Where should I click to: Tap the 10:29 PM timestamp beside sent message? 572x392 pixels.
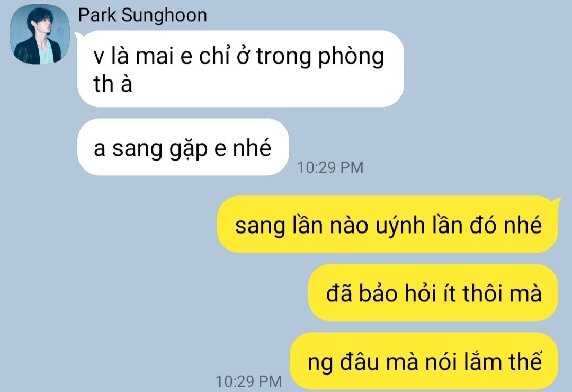pos(249,381)
